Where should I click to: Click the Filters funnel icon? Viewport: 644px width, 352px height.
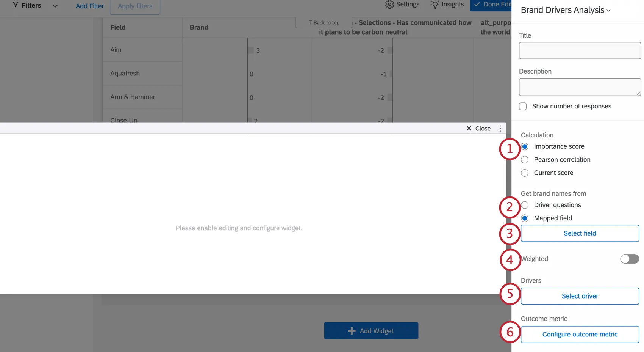tap(14, 5)
